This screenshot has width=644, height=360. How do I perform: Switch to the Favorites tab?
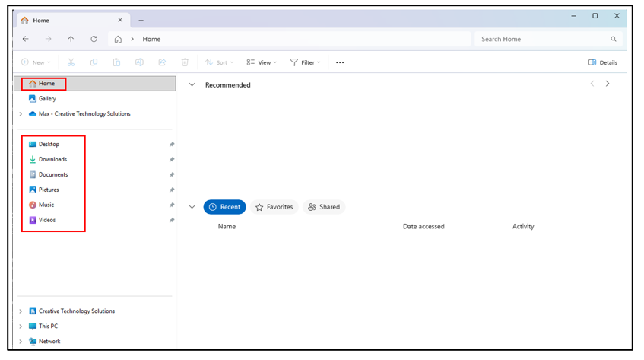[274, 207]
